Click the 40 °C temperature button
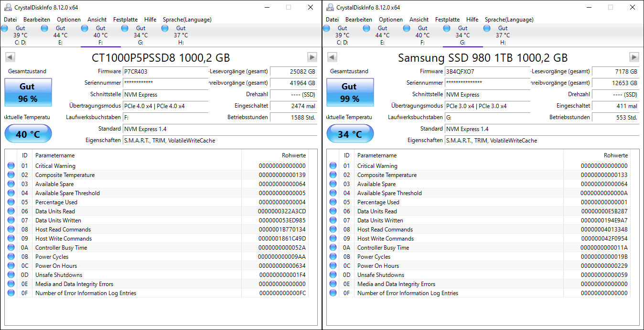The image size is (644, 330). pyautogui.click(x=28, y=134)
